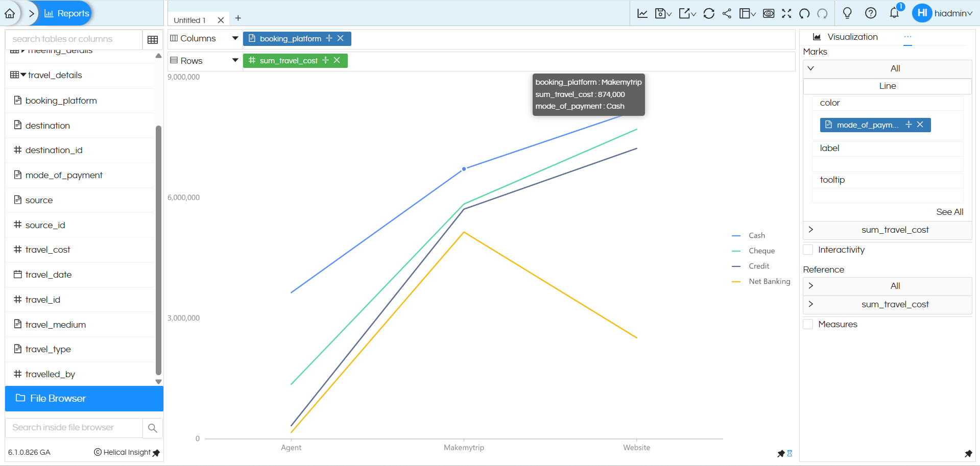Undo the last change

point(803,14)
